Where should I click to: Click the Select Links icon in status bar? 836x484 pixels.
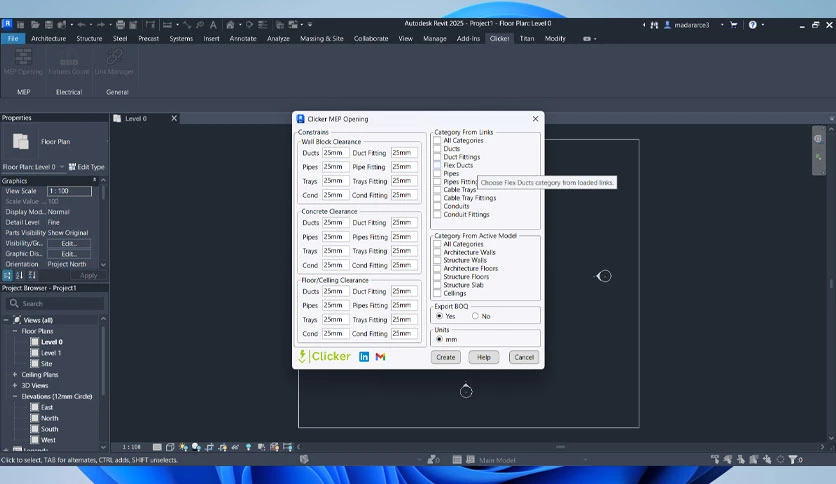point(715,459)
